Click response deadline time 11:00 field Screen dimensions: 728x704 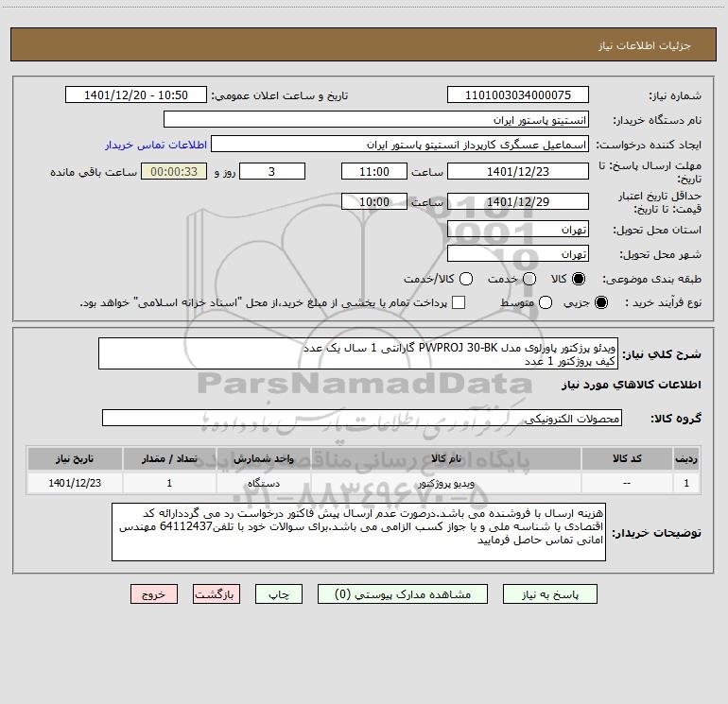374,171
